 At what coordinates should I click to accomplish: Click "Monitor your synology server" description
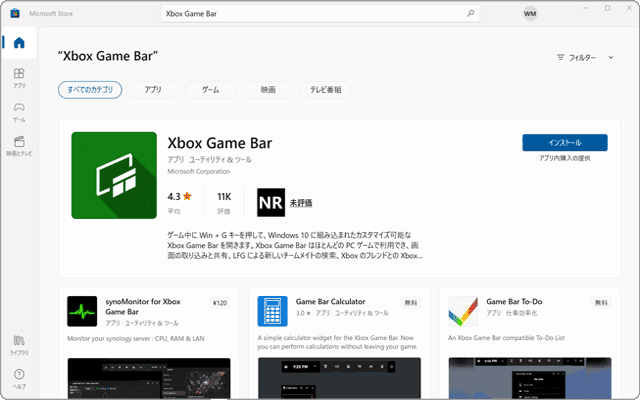(136, 338)
